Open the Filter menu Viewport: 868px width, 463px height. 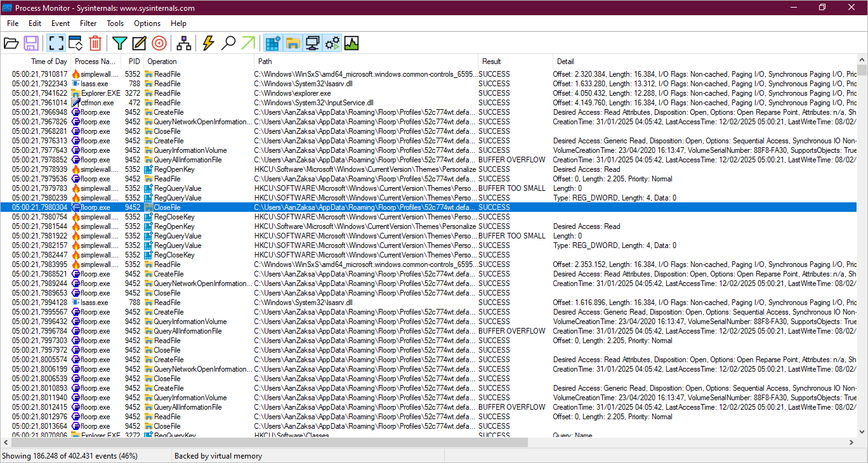88,23
